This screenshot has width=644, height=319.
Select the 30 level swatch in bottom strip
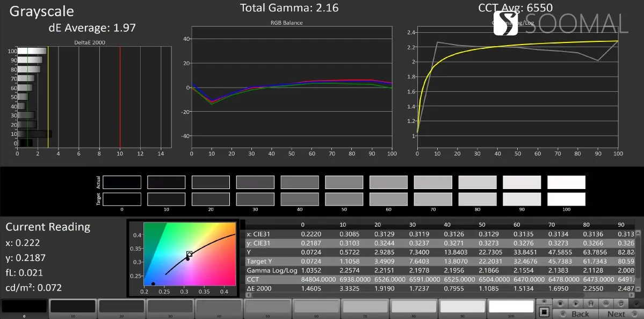click(x=170, y=306)
